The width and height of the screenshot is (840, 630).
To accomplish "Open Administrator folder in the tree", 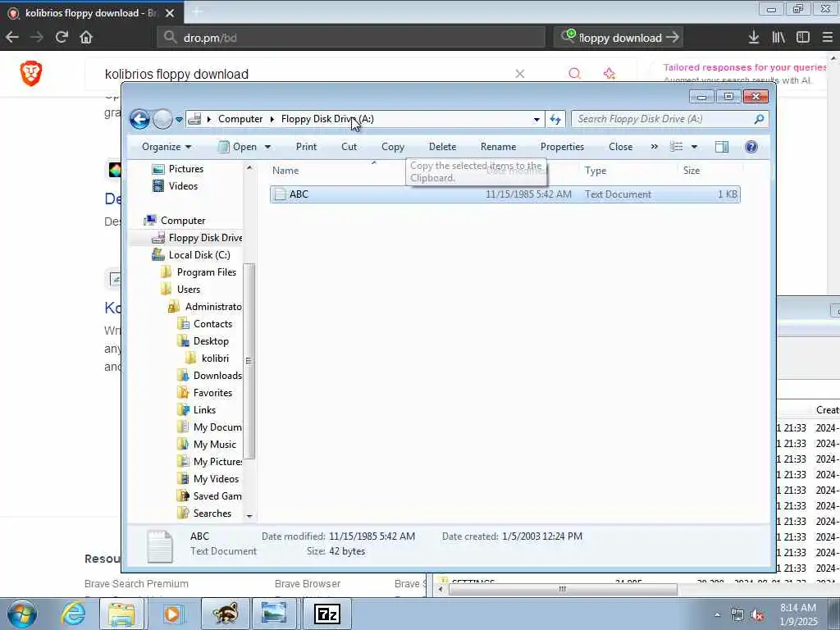I will pyautogui.click(x=213, y=307).
